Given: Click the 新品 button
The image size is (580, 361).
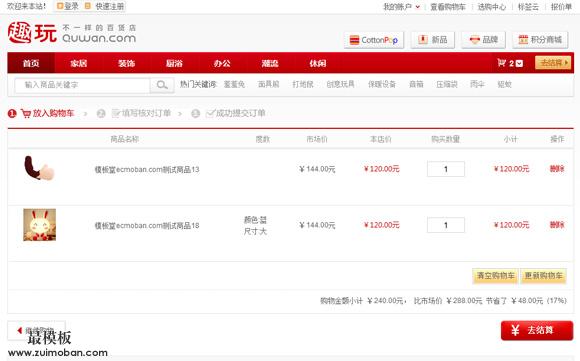Looking at the screenshot, I should [x=432, y=40].
